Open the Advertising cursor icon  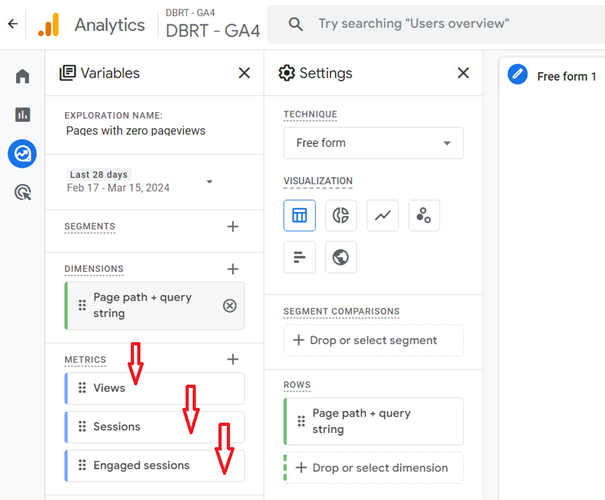click(23, 193)
